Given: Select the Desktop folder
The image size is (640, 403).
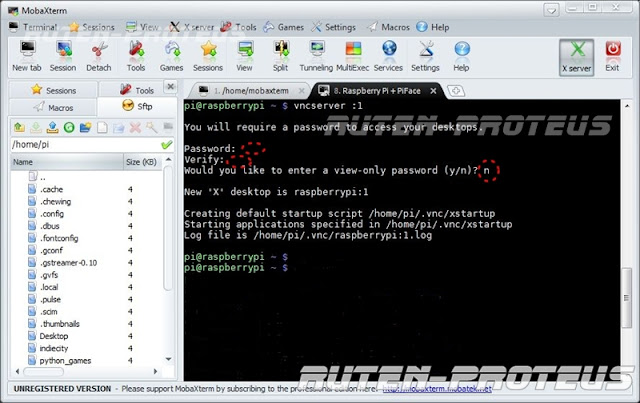Looking at the screenshot, I should 48,336.
